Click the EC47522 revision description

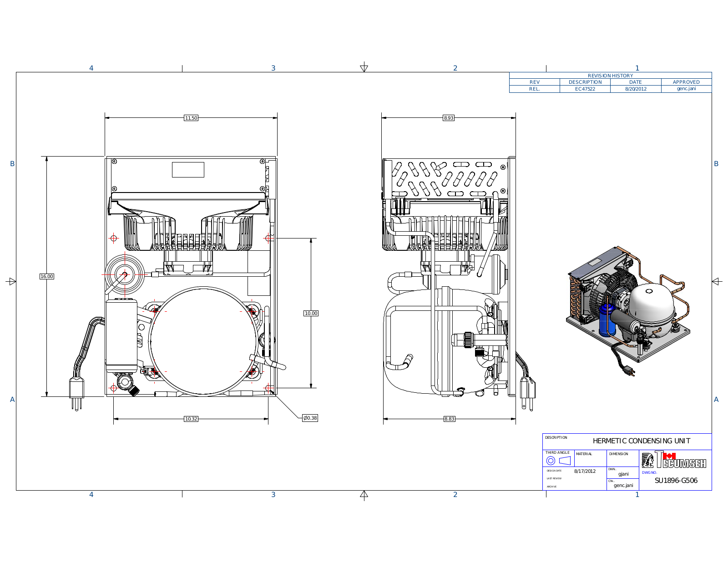(585, 89)
